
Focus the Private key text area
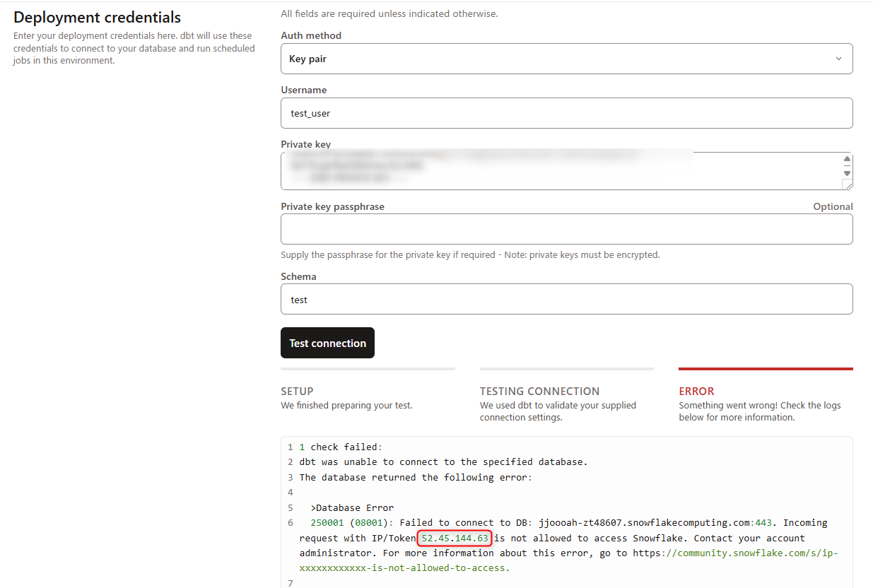pyautogui.click(x=558, y=171)
